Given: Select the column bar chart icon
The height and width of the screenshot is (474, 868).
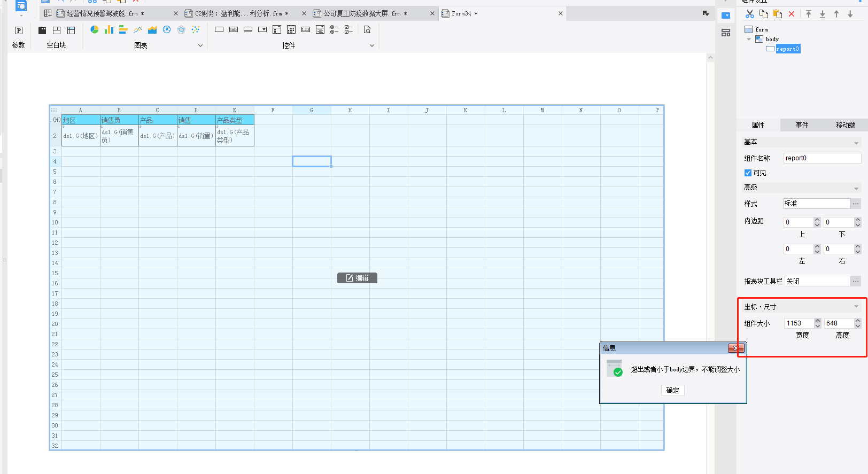Looking at the screenshot, I should (109, 29).
